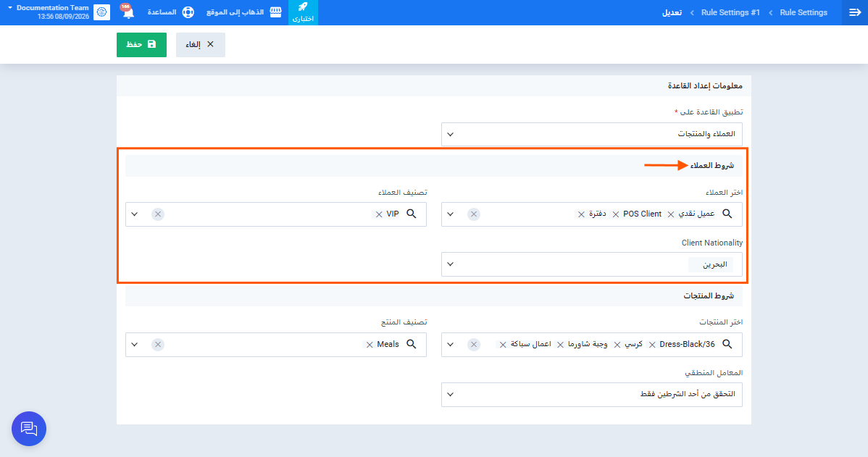Go to Rule Settings breadcrumb

point(804,12)
